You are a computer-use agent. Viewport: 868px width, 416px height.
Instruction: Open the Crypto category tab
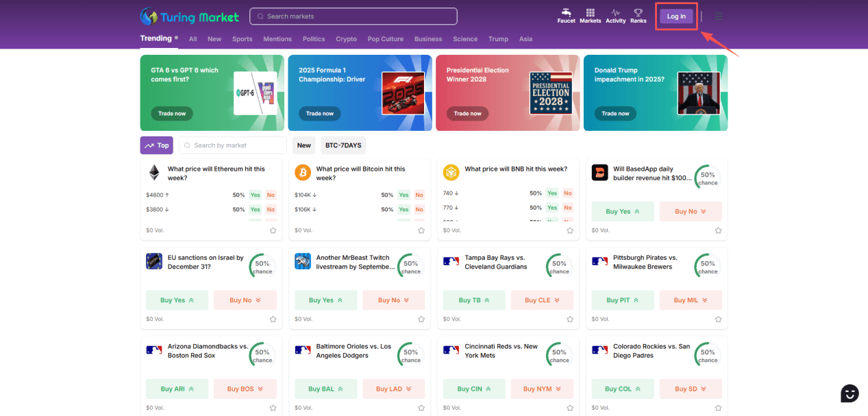tap(347, 39)
